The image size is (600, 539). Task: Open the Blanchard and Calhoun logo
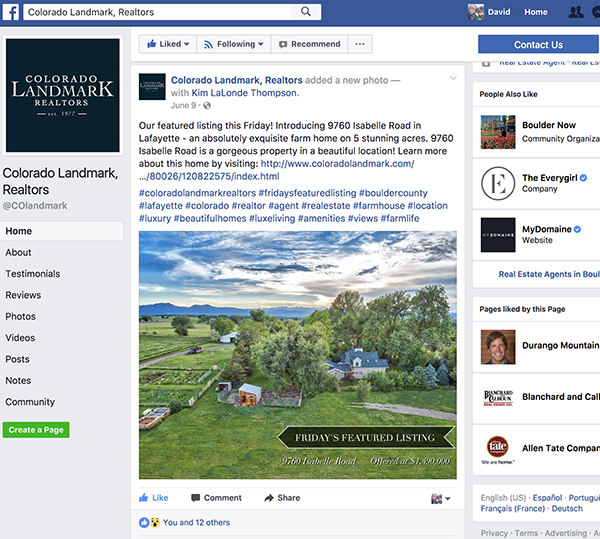498,398
